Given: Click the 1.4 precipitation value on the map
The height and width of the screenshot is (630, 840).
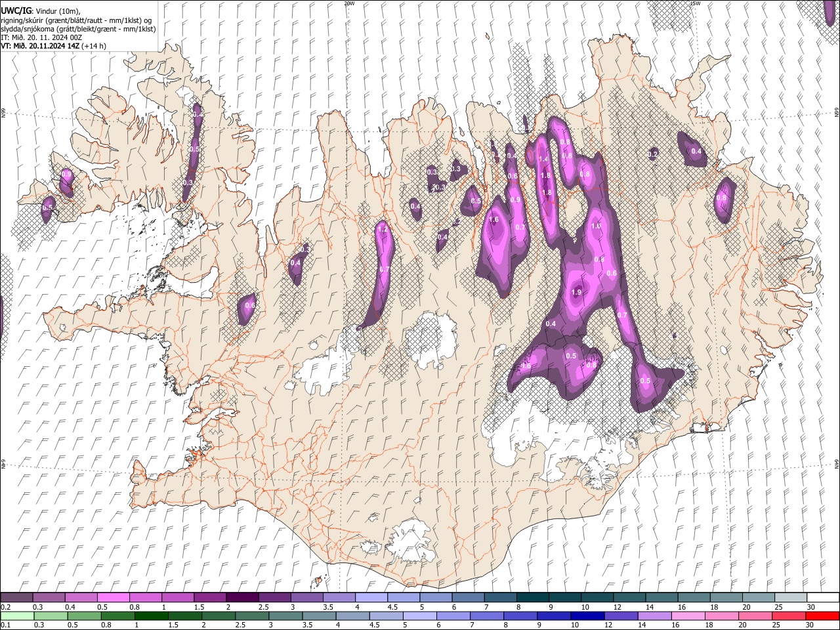Looking at the screenshot, I should tap(543, 159).
